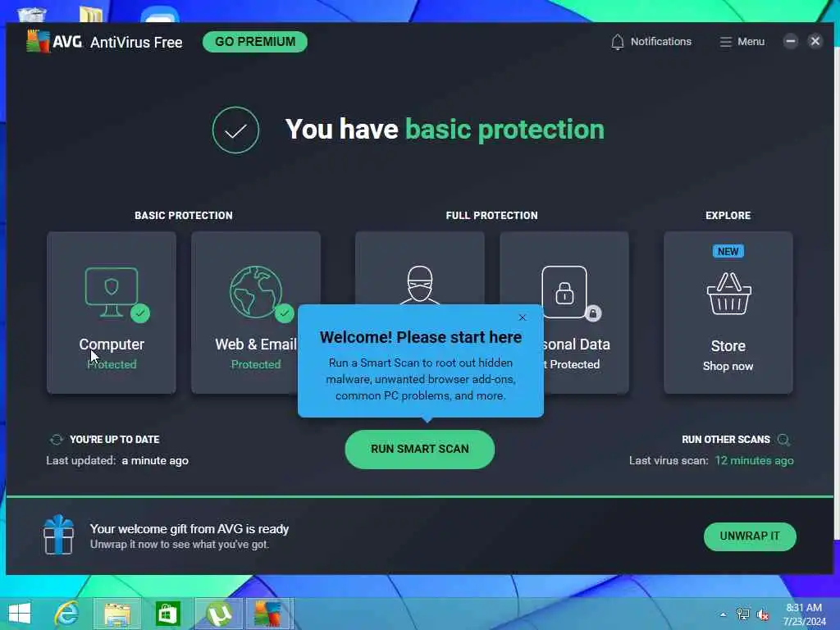Open the Windows Start button

click(20, 614)
